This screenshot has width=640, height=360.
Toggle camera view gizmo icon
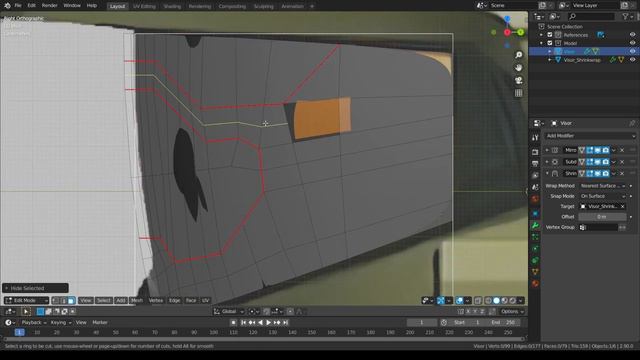[x=518, y=80]
